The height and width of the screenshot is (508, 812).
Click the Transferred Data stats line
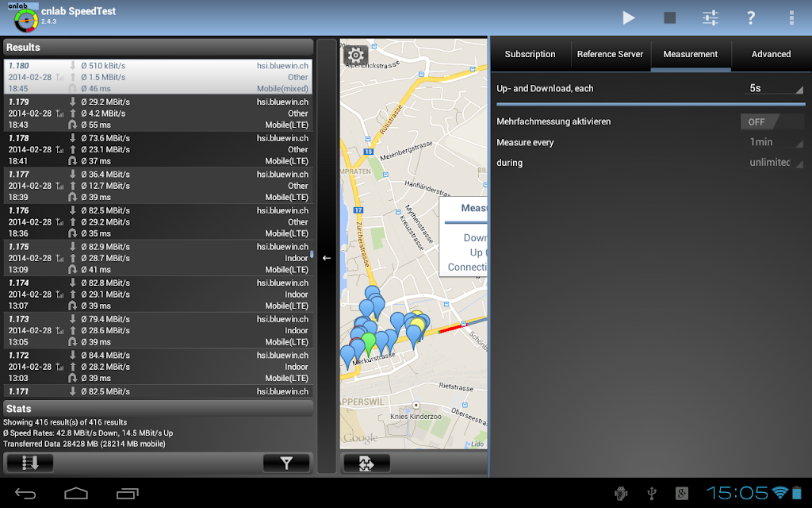click(84, 444)
